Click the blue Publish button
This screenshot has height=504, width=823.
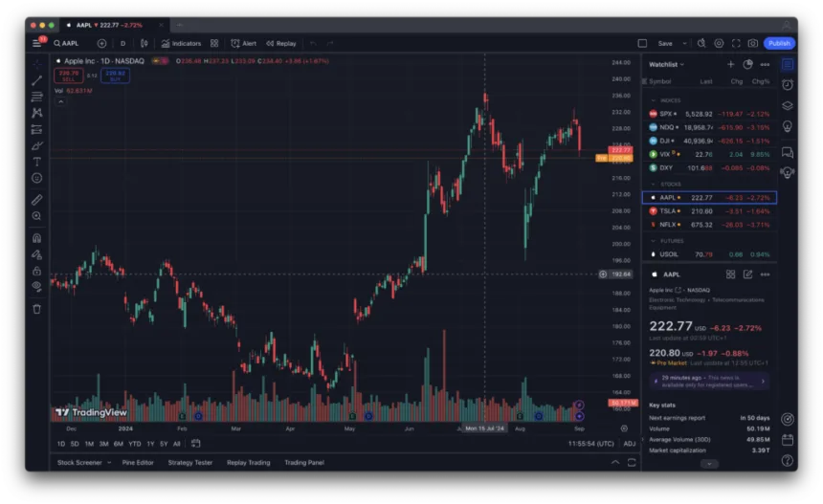[x=779, y=43]
